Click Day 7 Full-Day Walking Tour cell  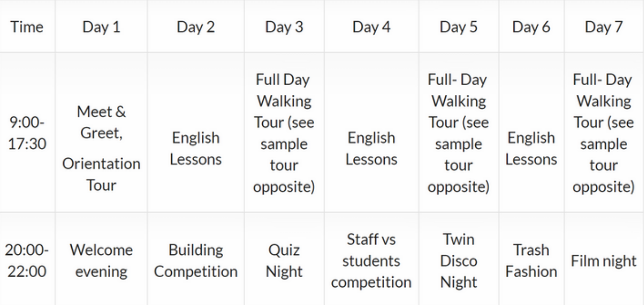[603, 133]
